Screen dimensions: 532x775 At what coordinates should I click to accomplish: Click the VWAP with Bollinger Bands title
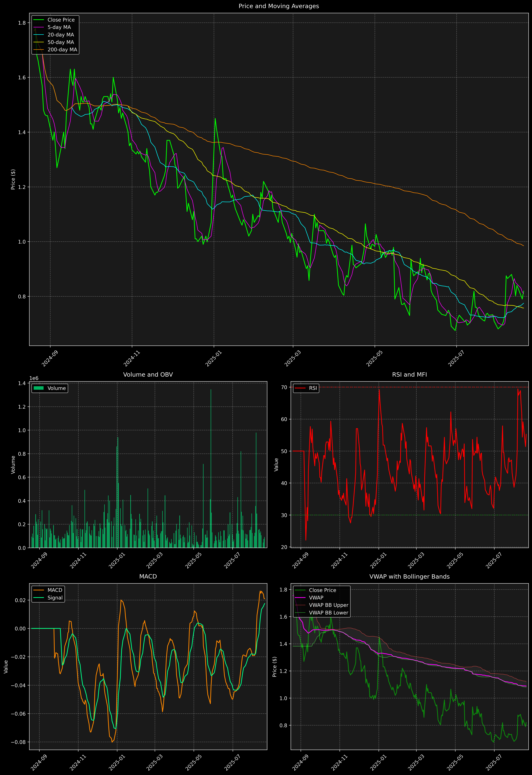tap(409, 577)
